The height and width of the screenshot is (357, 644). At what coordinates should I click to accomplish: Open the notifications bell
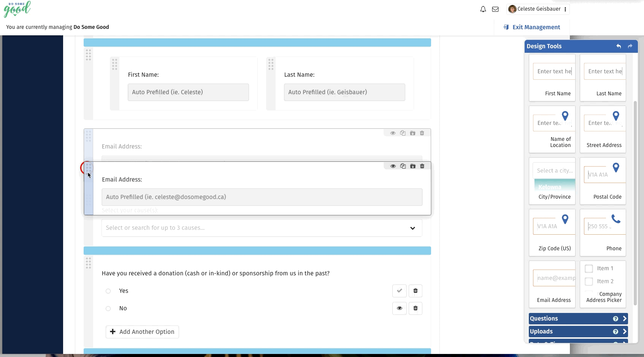(x=483, y=9)
